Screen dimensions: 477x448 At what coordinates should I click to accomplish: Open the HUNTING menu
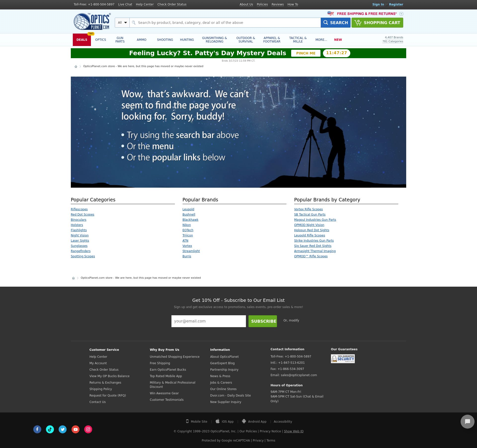pos(187,40)
